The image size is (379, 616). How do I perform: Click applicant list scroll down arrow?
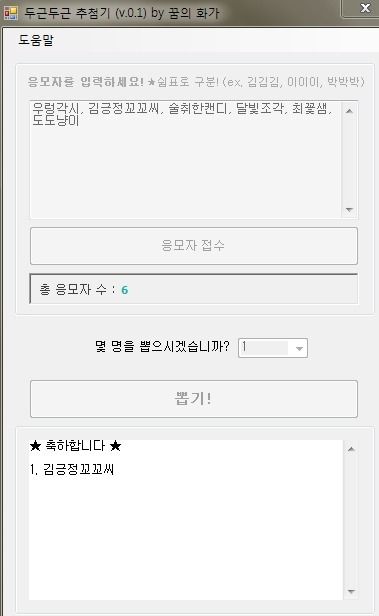coord(349,209)
